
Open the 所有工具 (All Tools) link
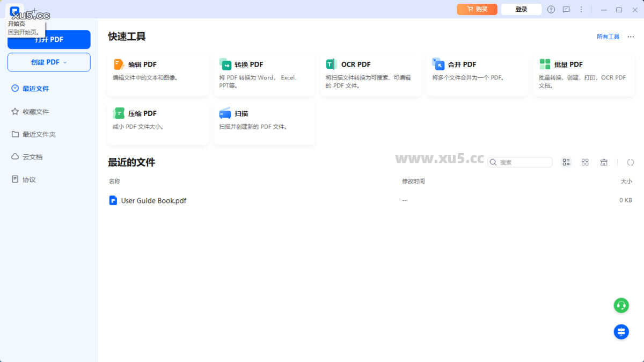point(608,36)
